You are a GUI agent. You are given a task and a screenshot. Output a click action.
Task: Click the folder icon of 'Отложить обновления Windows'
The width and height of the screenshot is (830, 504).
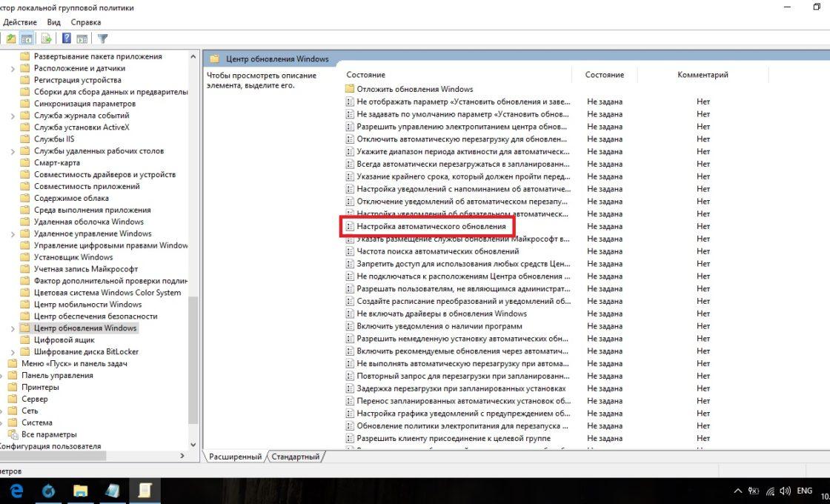pos(349,89)
